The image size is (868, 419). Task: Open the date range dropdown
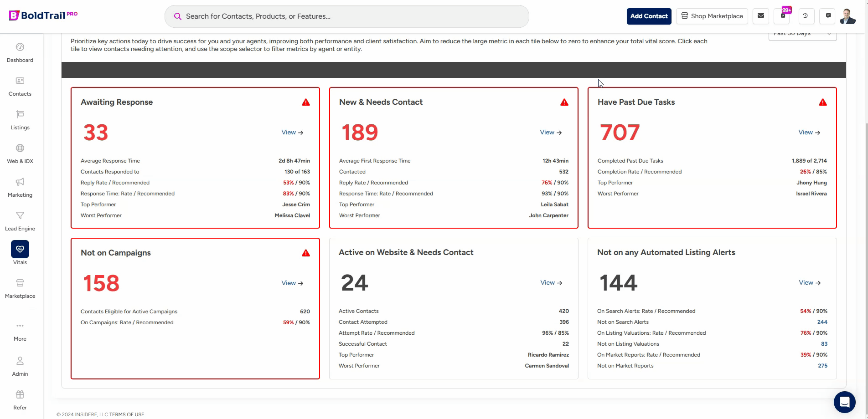click(802, 35)
